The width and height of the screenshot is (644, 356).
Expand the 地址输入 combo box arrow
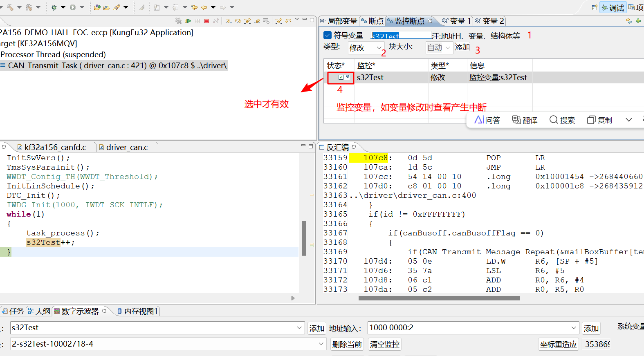pos(574,328)
